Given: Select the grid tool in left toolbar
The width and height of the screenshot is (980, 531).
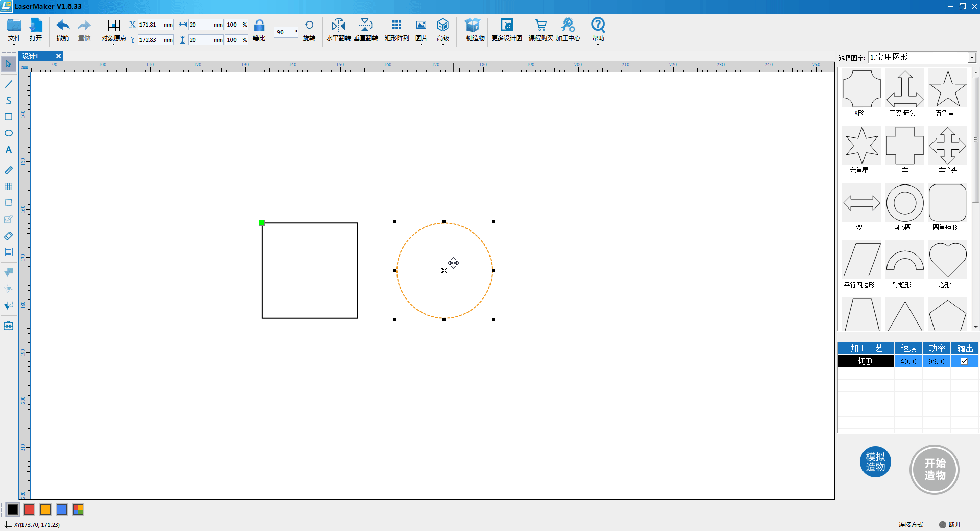Looking at the screenshot, I should [9, 187].
